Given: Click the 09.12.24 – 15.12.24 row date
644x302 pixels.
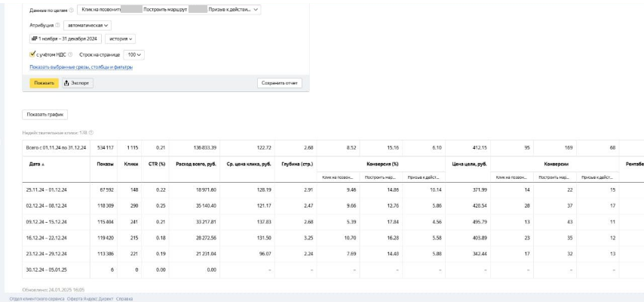Looking at the screenshot, I should click(48, 222).
